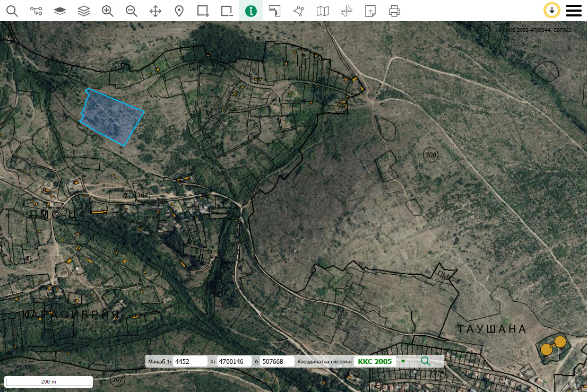
Task: Toggle the solid base layers icon
Action: (x=60, y=11)
